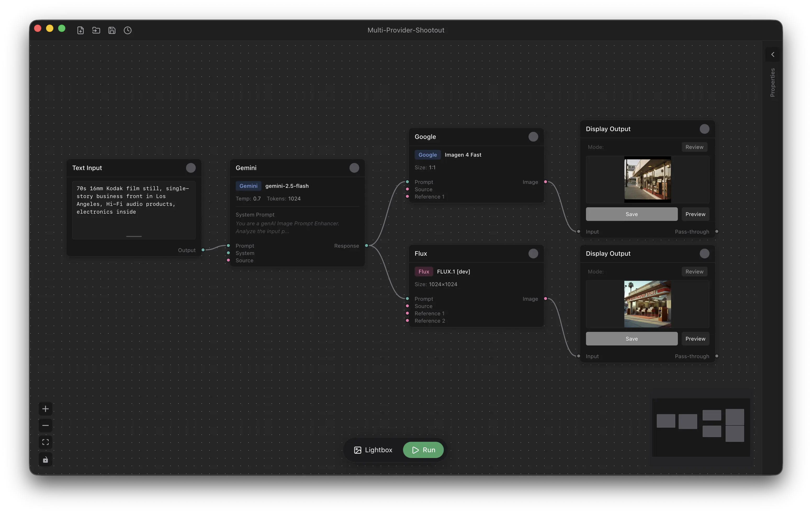Toggle the Flux node status circle
The width and height of the screenshot is (812, 514).
click(x=533, y=254)
